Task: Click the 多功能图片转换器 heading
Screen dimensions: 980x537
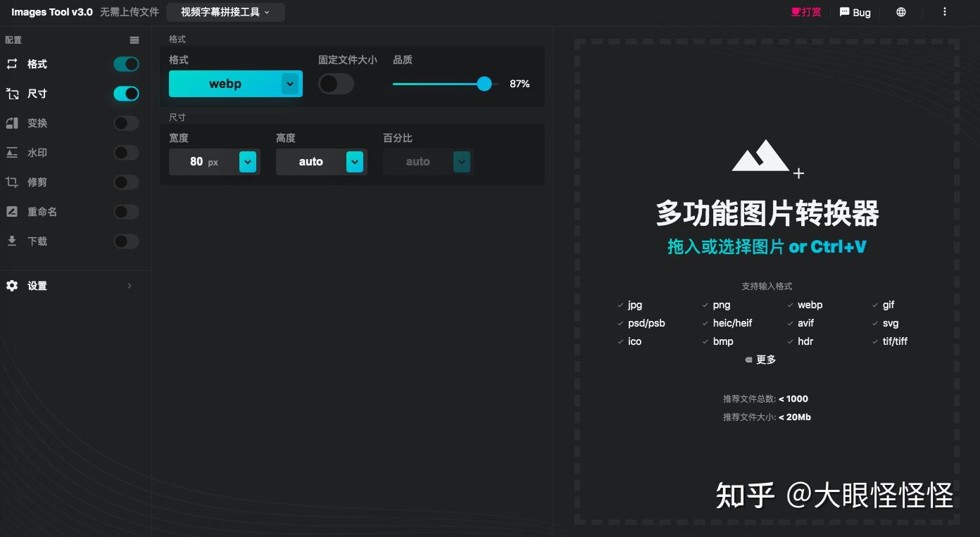Action: pos(767,213)
